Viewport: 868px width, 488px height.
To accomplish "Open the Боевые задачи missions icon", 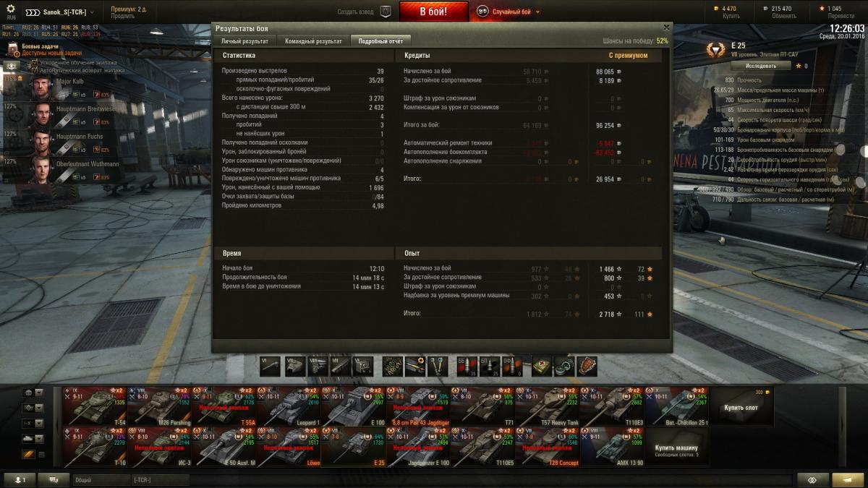I will point(12,49).
